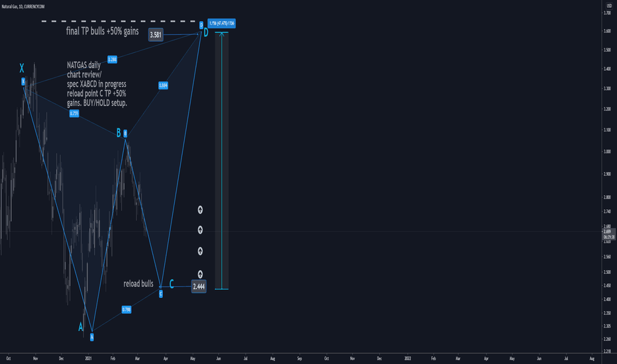Select the 'final TP bulls +50% gains' annotation
The width and height of the screenshot is (617, 364).
click(103, 31)
